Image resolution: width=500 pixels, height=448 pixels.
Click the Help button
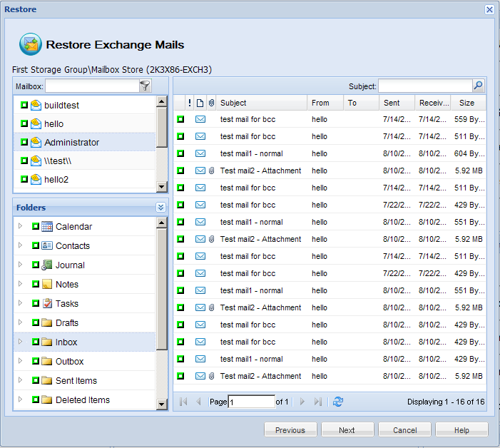point(461,430)
